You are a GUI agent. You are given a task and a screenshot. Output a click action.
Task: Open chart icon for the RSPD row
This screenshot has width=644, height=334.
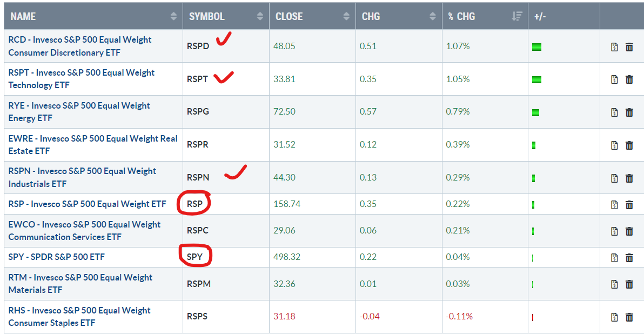(x=614, y=47)
